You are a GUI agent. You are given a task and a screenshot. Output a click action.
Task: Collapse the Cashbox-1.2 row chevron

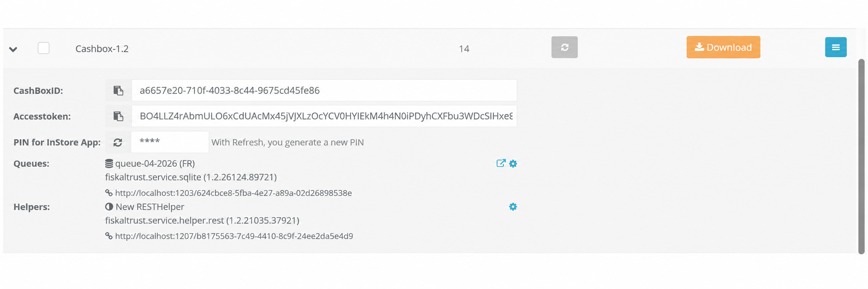coord(13,49)
